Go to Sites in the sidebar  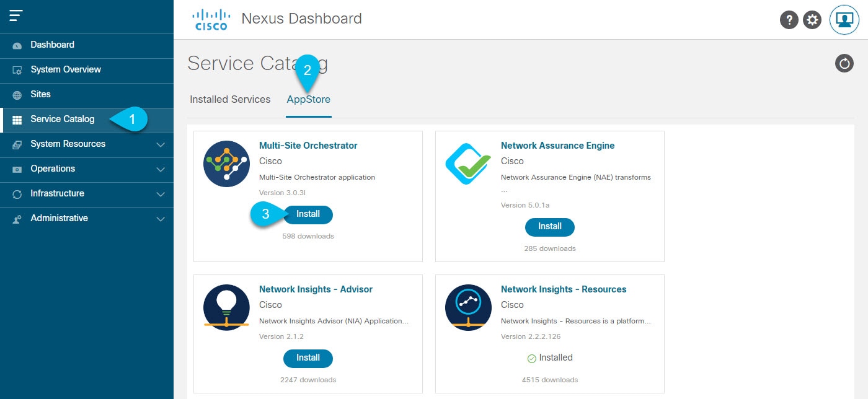point(87,95)
